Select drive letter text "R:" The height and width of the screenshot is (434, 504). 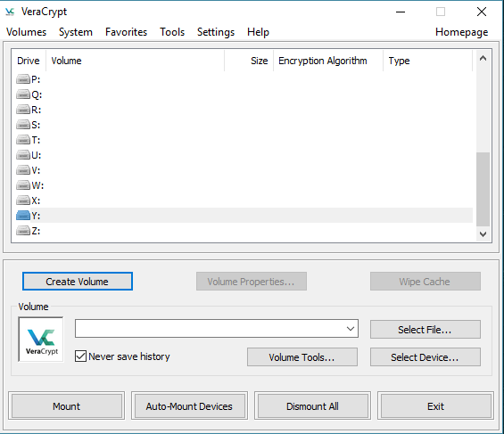(36, 110)
